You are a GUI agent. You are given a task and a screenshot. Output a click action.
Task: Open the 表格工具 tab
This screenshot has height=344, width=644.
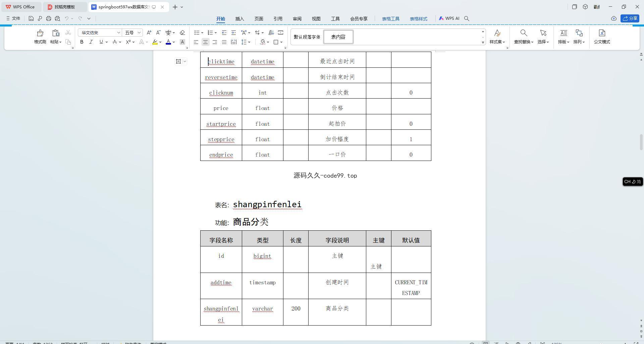pyautogui.click(x=390, y=19)
